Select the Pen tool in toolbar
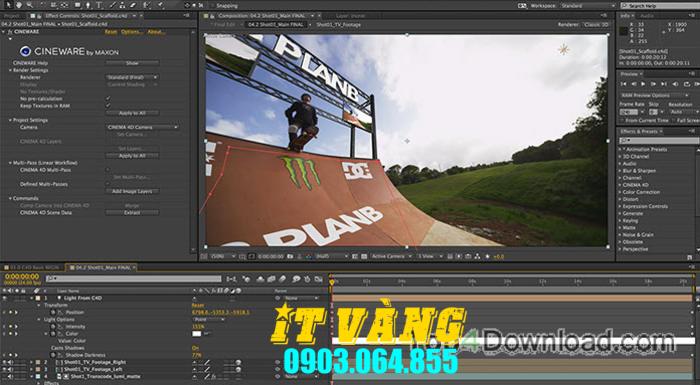Viewport: 700px width, 385px height. pyautogui.click(x=88, y=5)
